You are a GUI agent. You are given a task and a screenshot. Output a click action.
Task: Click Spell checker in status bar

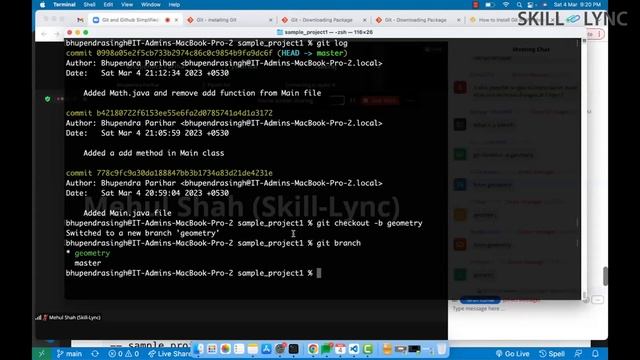pyautogui.click(x=552, y=354)
